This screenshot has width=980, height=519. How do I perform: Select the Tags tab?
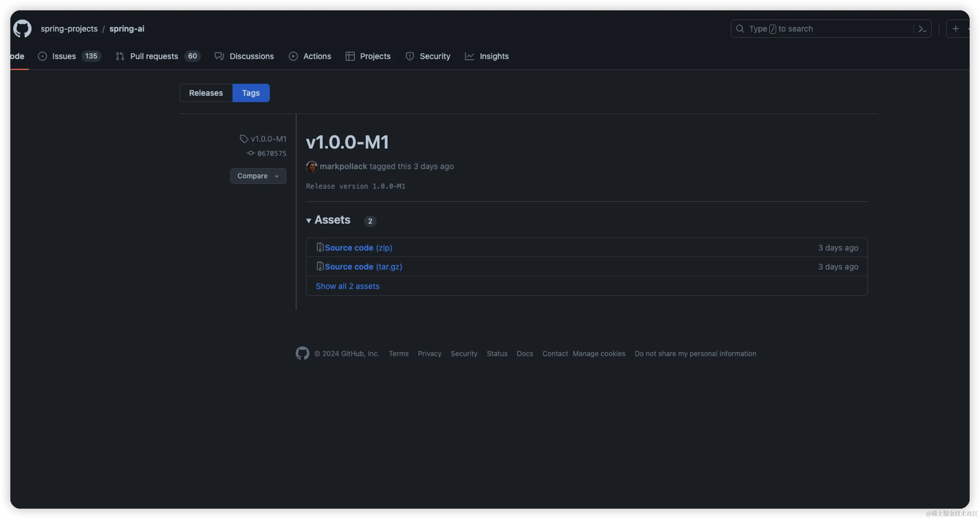251,93
